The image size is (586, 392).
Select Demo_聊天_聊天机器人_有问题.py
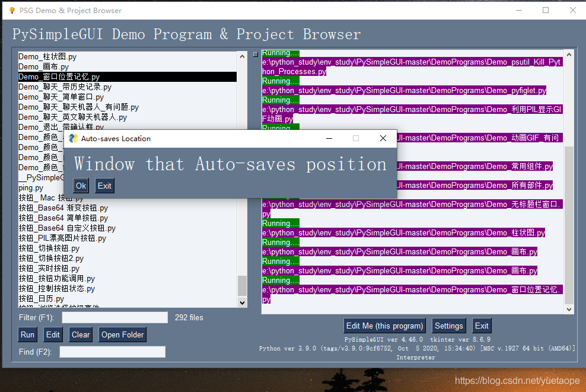pos(127,107)
